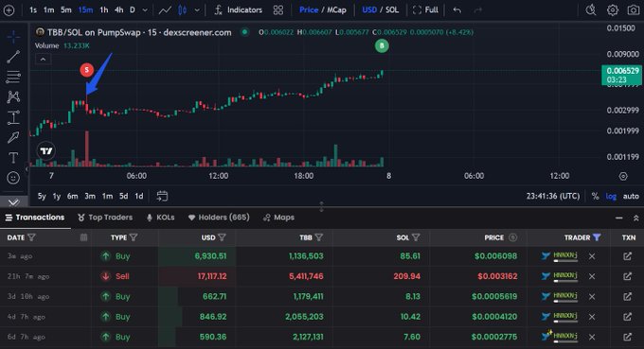Set chart range to 6m
This screenshot has height=349, width=644.
72,196
